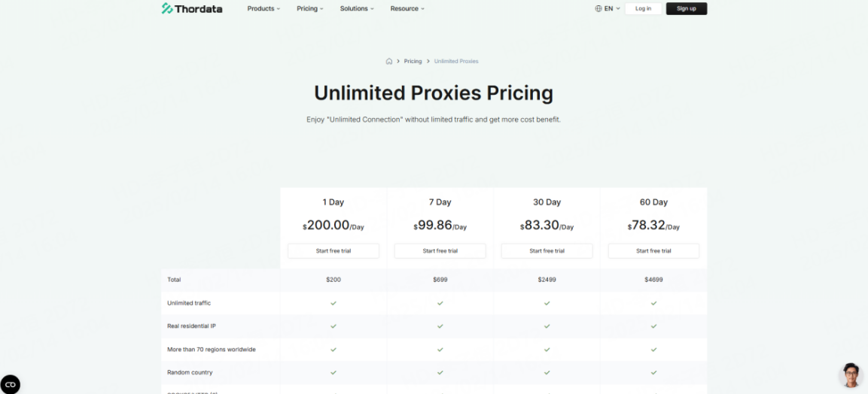Open the chat support avatar
This screenshot has width=868, height=394.
click(x=850, y=375)
